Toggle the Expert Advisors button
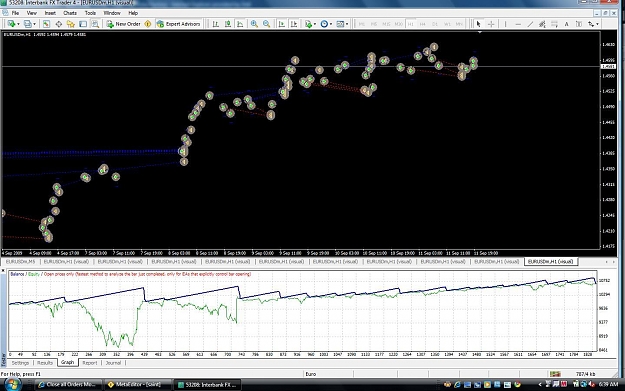Image resolution: width=625 pixels, height=391 pixels. click(179, 24)
